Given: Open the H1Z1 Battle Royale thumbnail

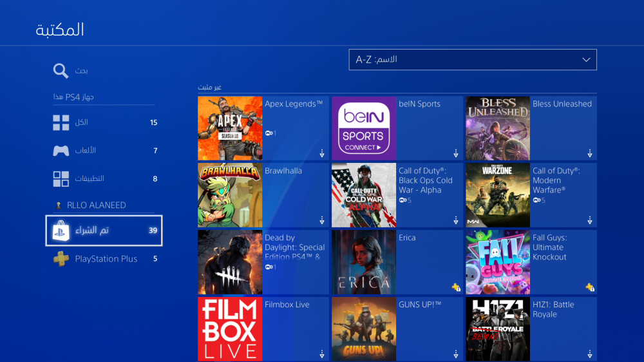Looking at the screenshot, I should (498, 329).
